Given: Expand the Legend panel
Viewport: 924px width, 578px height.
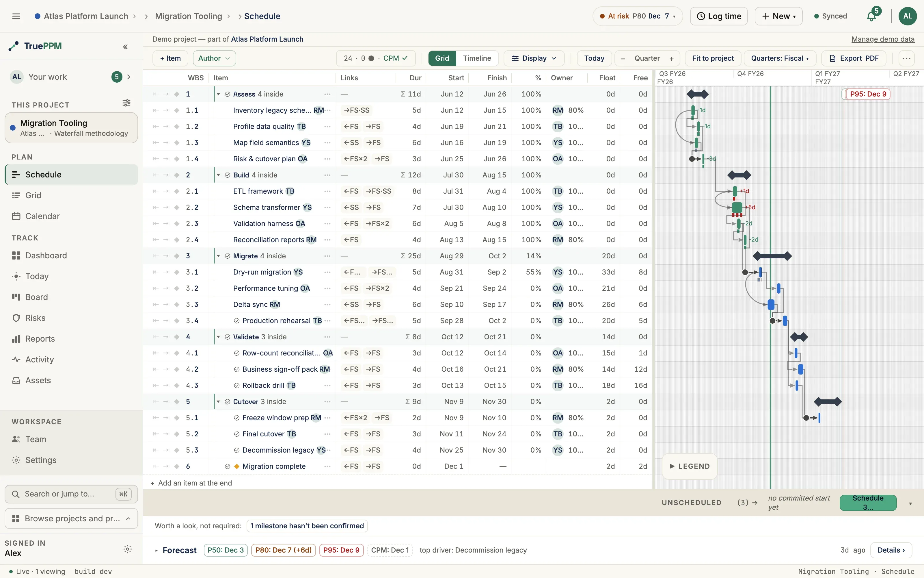Looking at the screenshot, I should point(690,466).
